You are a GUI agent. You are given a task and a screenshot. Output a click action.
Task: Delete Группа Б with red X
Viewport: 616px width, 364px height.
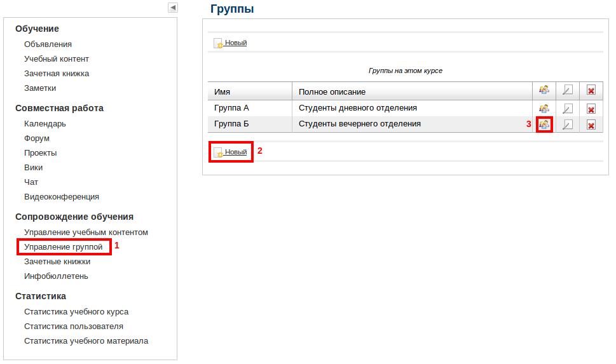point(591,125)
